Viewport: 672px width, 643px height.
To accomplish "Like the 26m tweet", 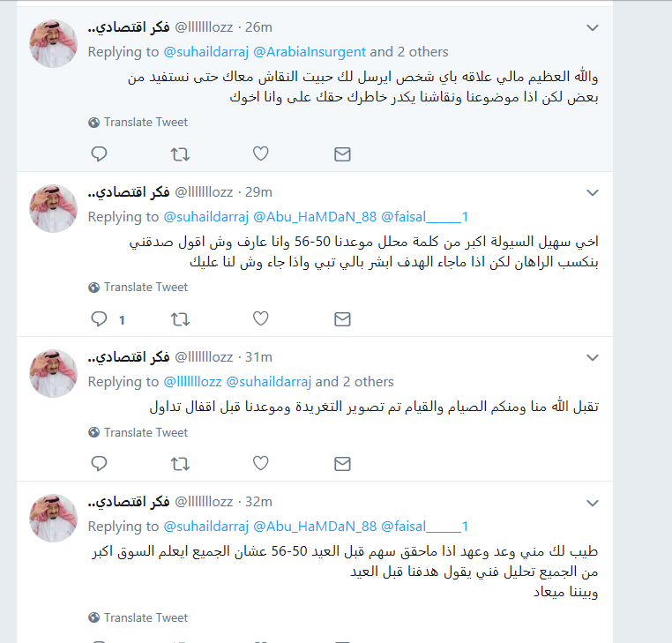I will pyautogui.click(x=260, y=153).
